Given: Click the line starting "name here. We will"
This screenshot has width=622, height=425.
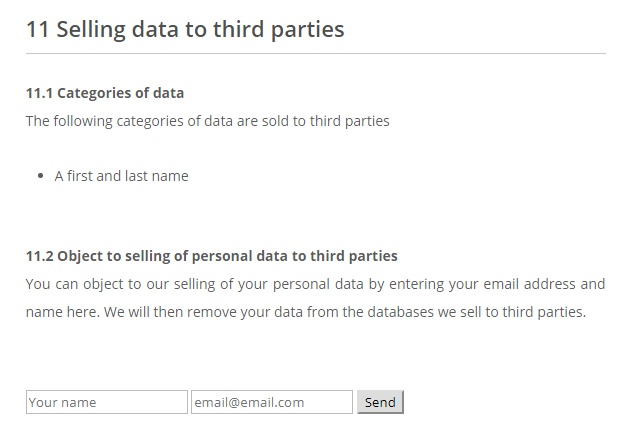Looking at the screenshot, I should click(306, 312).
